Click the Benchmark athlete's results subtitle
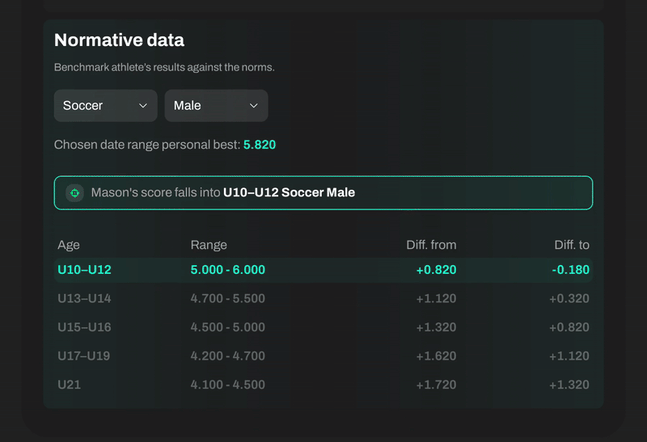Screen dimensions: 647x442 164,68
